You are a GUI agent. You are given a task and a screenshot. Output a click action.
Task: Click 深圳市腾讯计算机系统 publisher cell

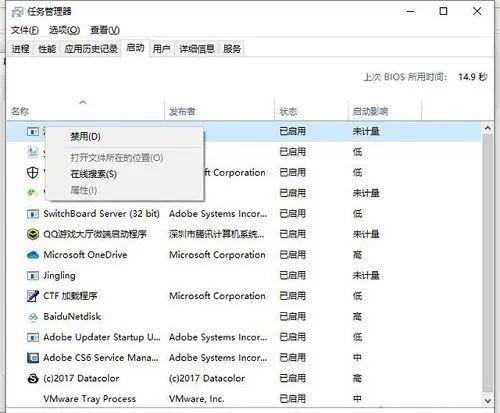(216, 234)
